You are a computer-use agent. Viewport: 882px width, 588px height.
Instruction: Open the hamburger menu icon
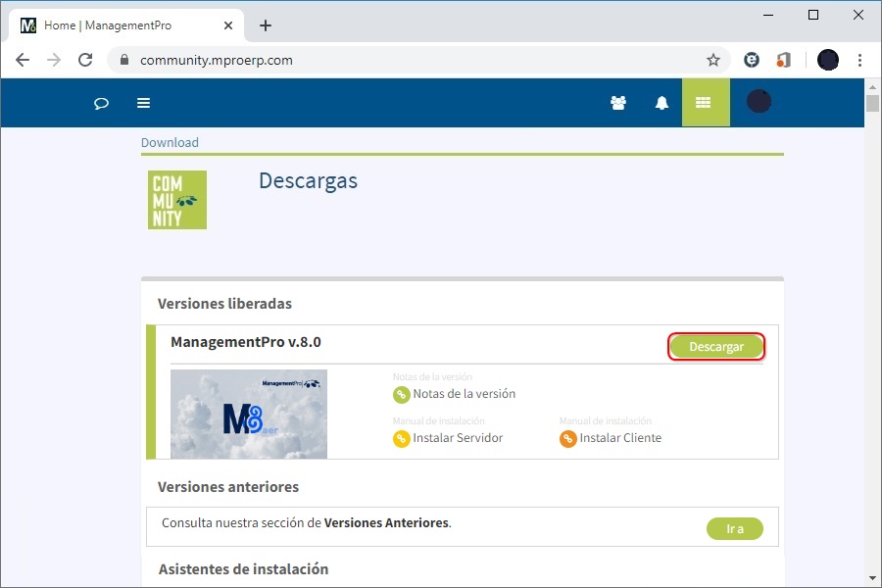(143, 102)
